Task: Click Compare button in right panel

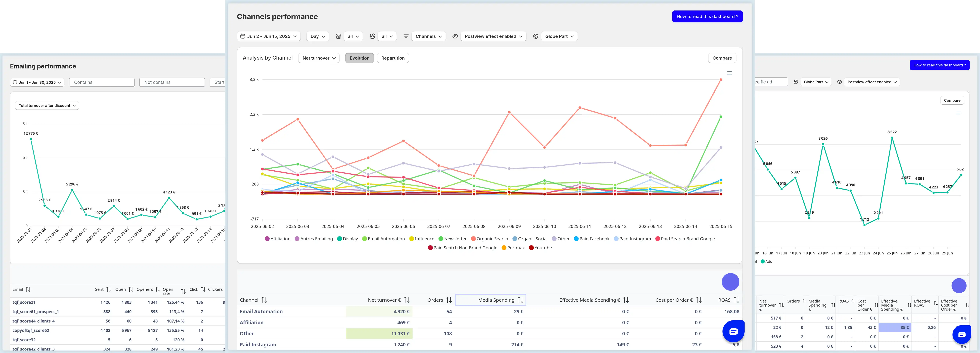Action: pyautogui.click(x=952, y=101)
